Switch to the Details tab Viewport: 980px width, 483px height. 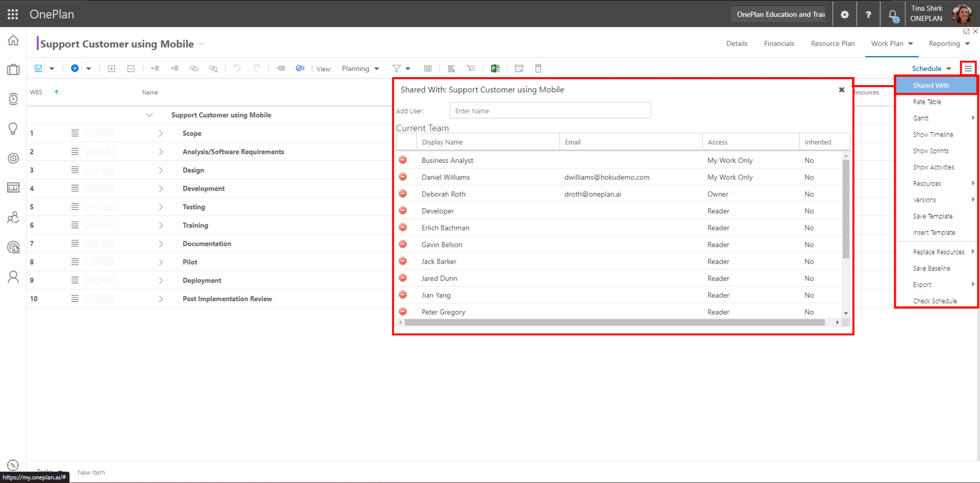(737, 43)
